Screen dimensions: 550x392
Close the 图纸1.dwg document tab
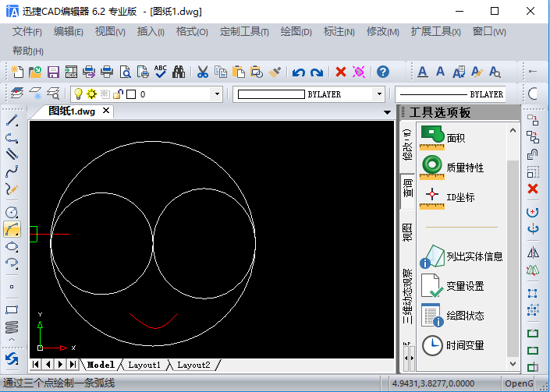(106, 111)
